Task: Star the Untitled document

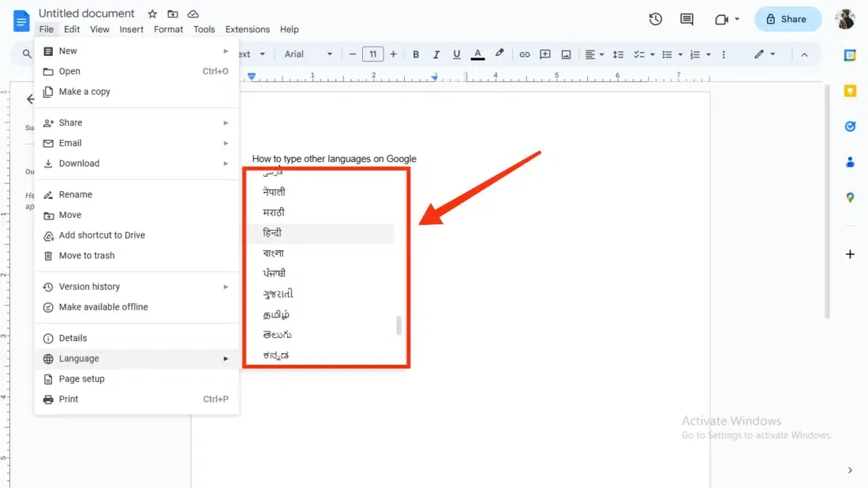Action: [152, 14]
